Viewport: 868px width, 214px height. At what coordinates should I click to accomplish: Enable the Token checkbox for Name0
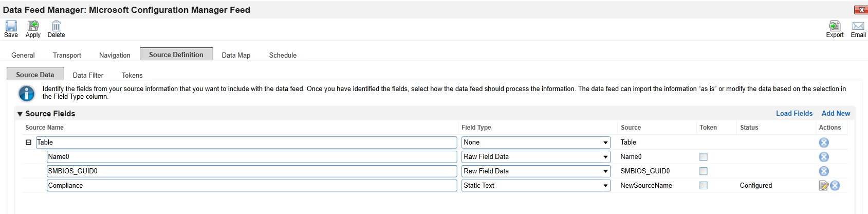point(704,157)
